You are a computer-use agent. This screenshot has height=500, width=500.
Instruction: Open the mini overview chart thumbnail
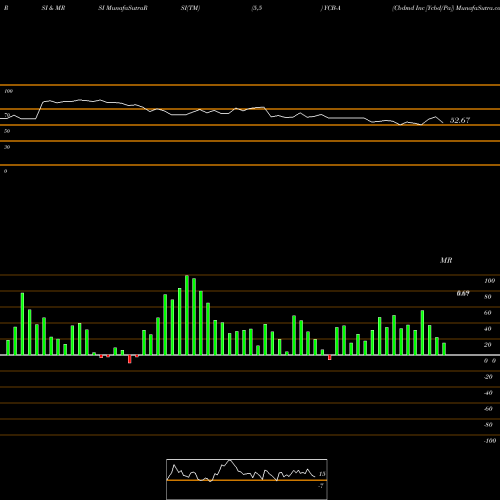coord(247,479)
